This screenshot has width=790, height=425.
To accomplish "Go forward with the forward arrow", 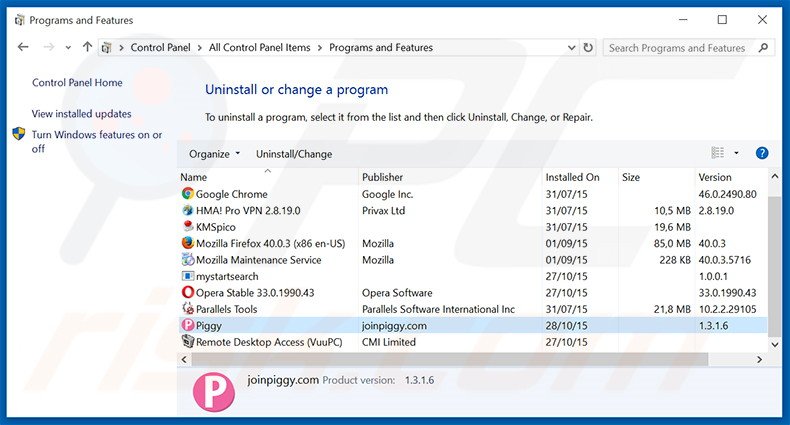I will 49,47.
